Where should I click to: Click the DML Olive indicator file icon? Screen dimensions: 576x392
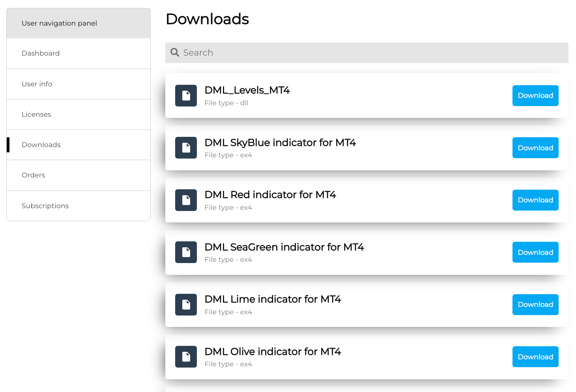[186, 357]
